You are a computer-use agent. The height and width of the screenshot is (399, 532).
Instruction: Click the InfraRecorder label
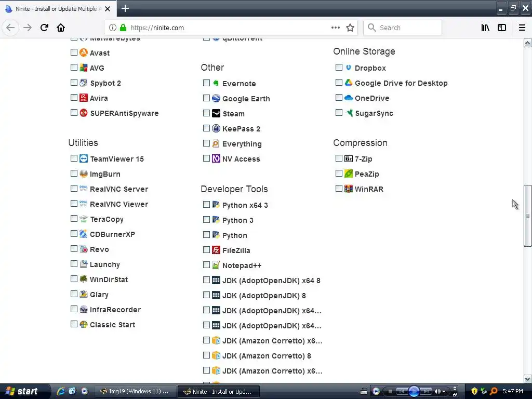pos(115,310)
